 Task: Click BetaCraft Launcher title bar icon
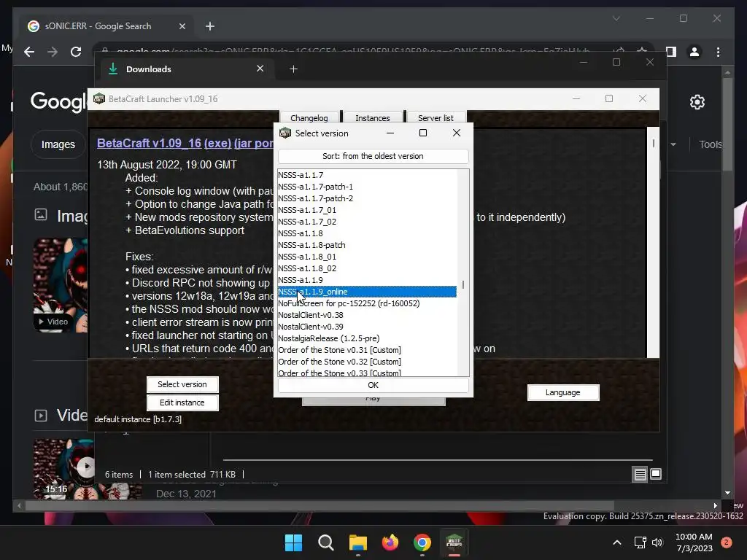pos(99,98)
